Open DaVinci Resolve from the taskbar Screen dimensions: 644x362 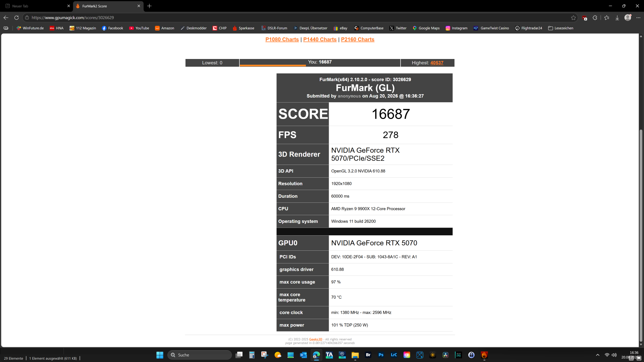(x=445, y=355)
